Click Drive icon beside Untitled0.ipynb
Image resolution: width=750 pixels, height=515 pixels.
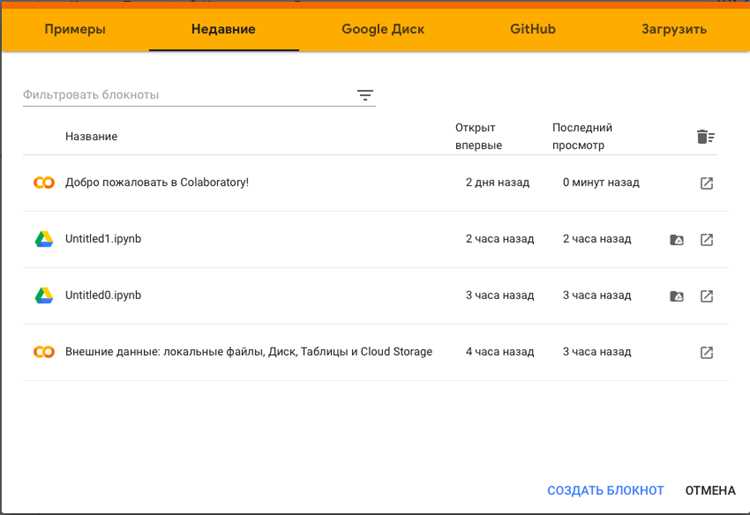pos(44,296)
